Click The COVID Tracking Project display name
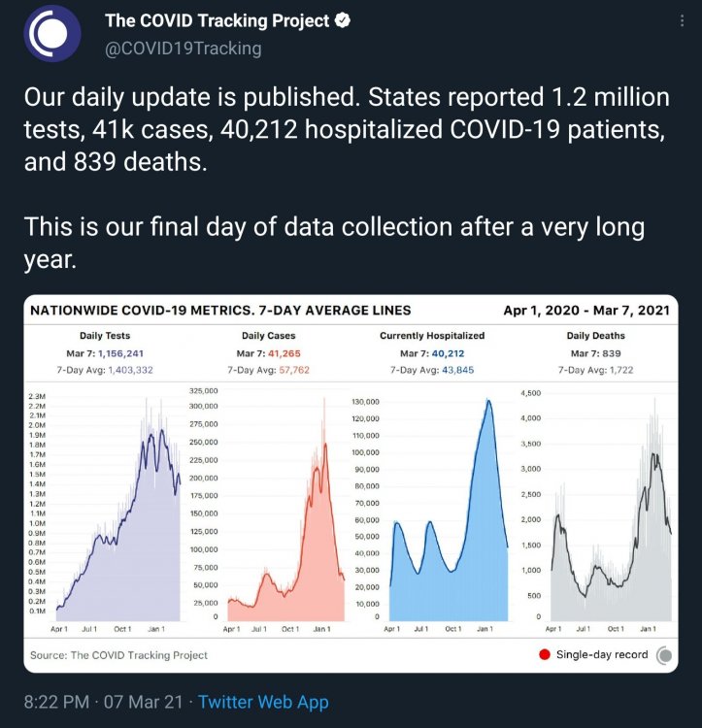The height and width of the screenshot is (728, 702). click(x=217, y=21)
